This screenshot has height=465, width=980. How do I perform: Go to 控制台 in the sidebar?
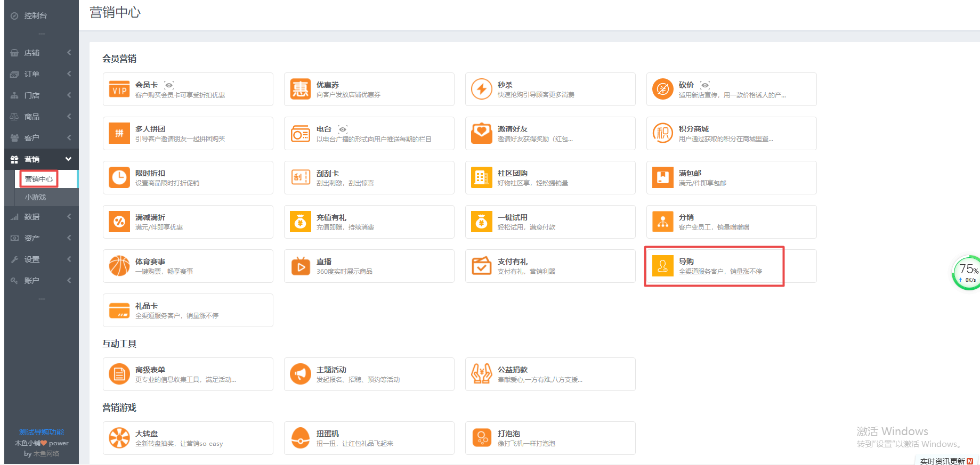point(35,16)
